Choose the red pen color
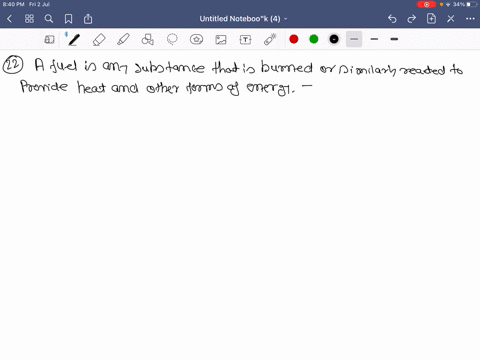 tap(294, 39)
